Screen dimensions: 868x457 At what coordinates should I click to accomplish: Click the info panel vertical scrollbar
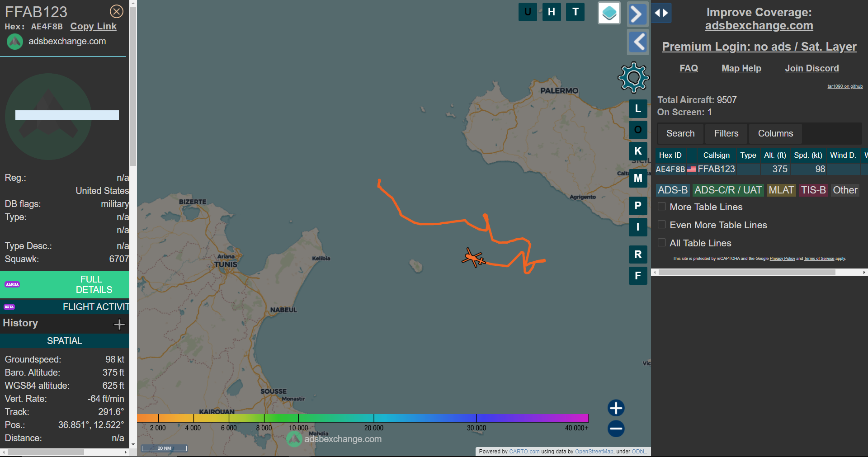[133, 86]
